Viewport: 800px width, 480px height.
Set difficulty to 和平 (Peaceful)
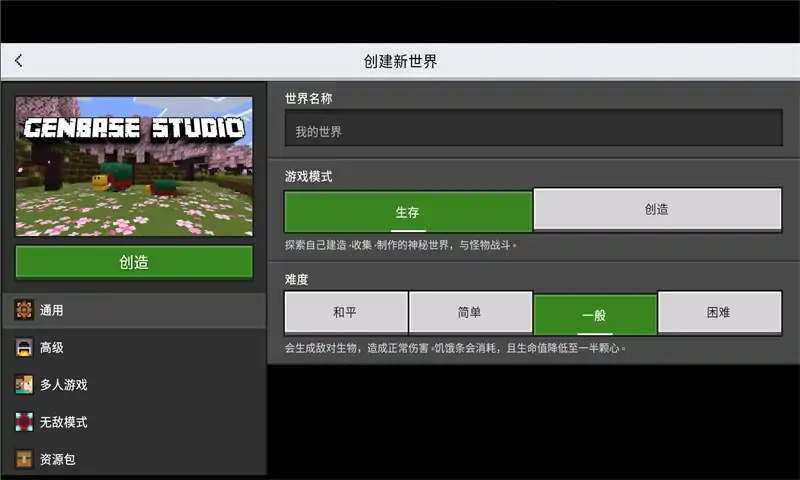[346, 313]
